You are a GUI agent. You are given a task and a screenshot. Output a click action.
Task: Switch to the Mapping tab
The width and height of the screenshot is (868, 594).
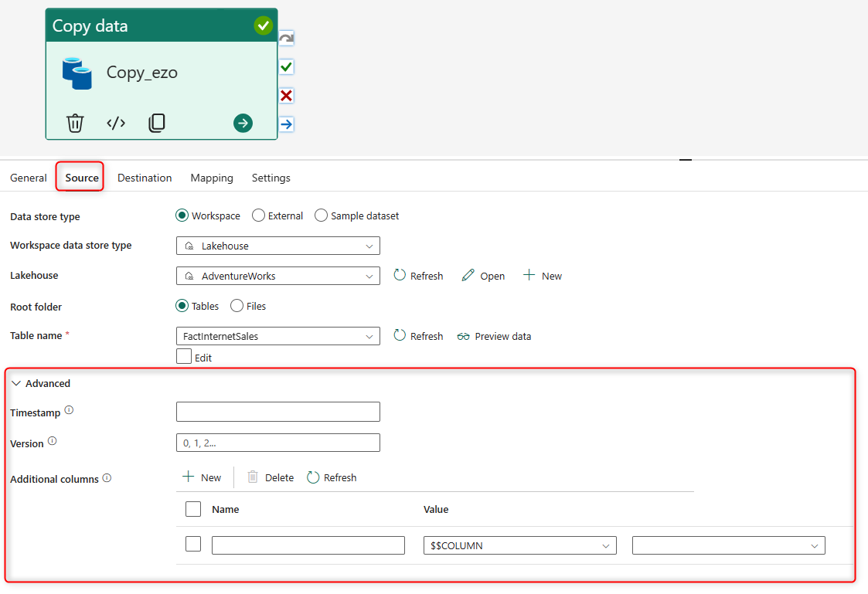coord(212,178)
